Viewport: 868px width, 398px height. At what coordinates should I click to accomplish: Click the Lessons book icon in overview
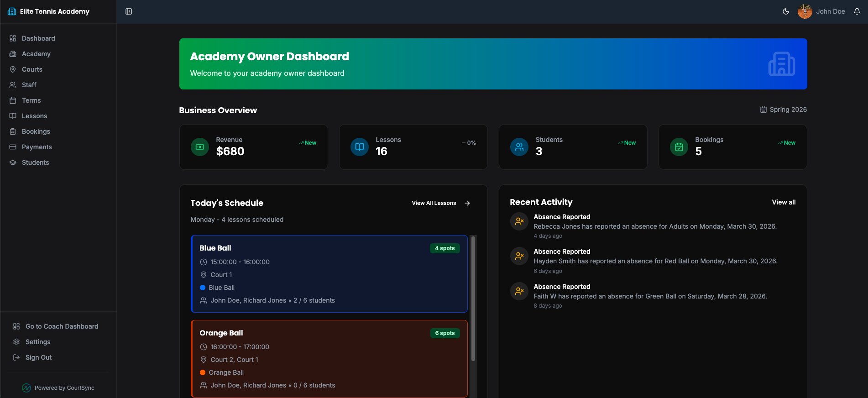(360, 147)
